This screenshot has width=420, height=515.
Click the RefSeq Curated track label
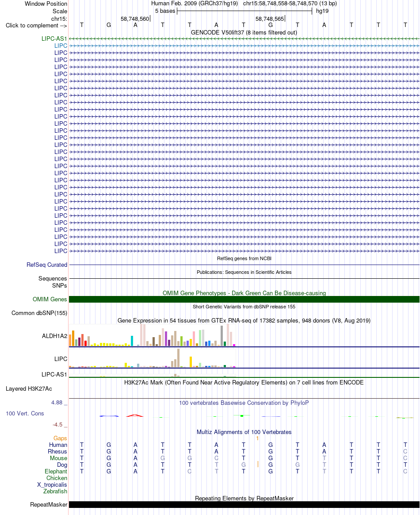coord(47,265)
